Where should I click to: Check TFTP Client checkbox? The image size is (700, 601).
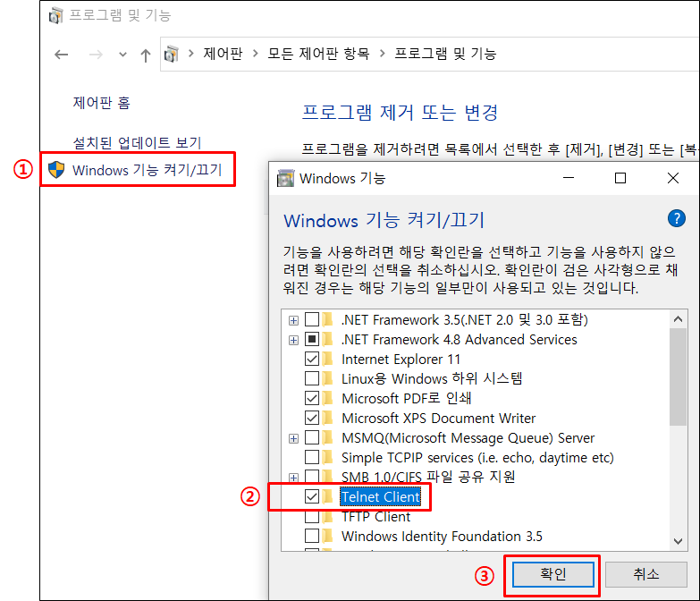coord(312,517)
